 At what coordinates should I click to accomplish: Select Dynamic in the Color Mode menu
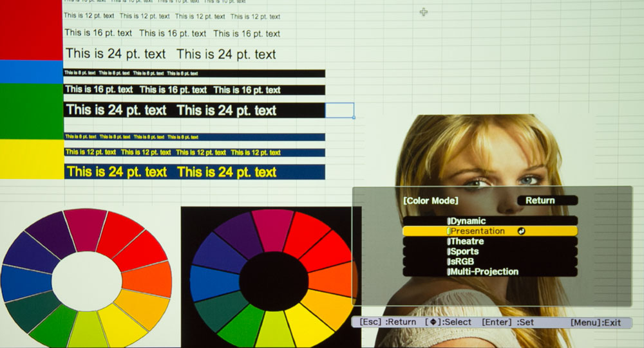click(490, 221)
